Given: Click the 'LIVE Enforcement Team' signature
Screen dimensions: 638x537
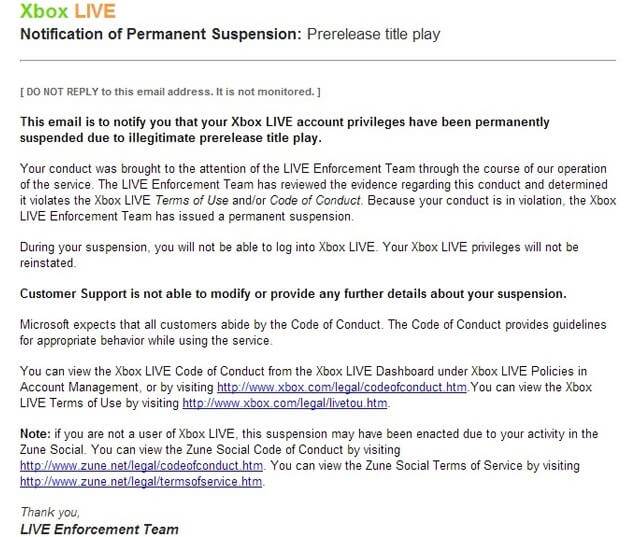Looking at the screenshot, I should 99,528.
